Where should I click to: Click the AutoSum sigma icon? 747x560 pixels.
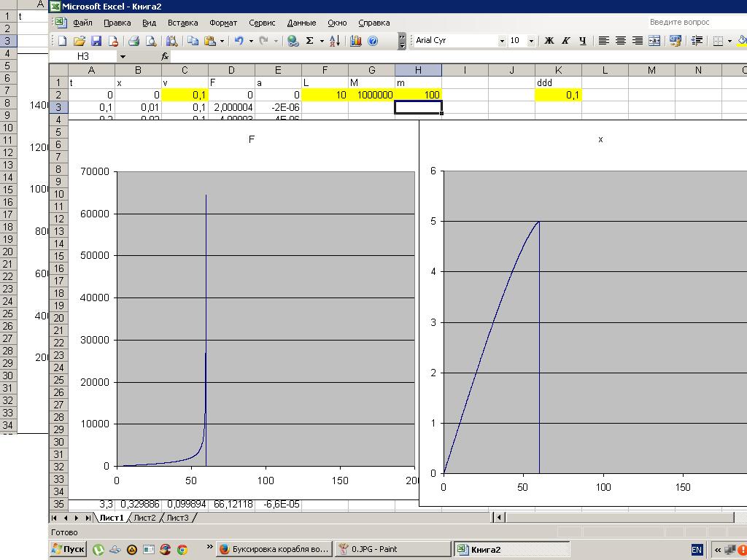309,41
